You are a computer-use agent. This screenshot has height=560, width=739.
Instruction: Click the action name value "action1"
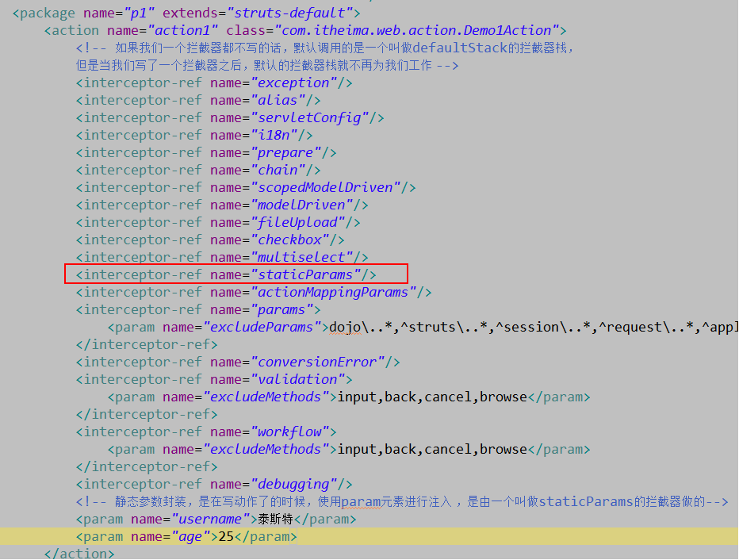[183, 31]
